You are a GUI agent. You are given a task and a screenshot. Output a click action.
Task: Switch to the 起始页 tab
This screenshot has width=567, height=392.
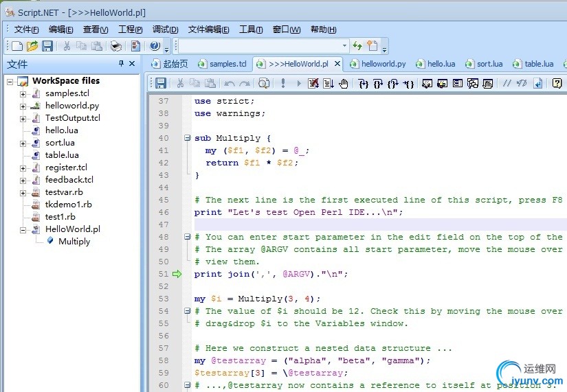pyautogui.click(x=170, y=64)
